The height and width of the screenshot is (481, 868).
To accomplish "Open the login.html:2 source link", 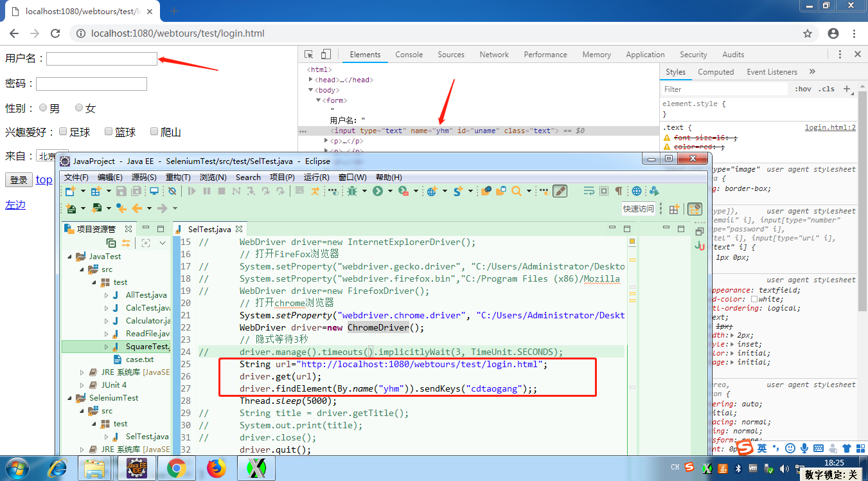I will pos(830,127).
